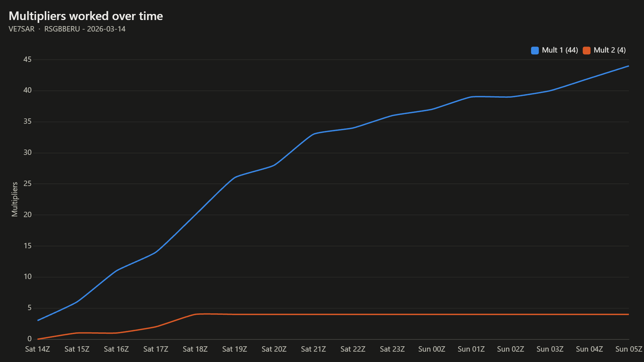Click the y-axis value 10
This screenshot has height=362, width=644.
pyautogui.click(x=28, y=277)
